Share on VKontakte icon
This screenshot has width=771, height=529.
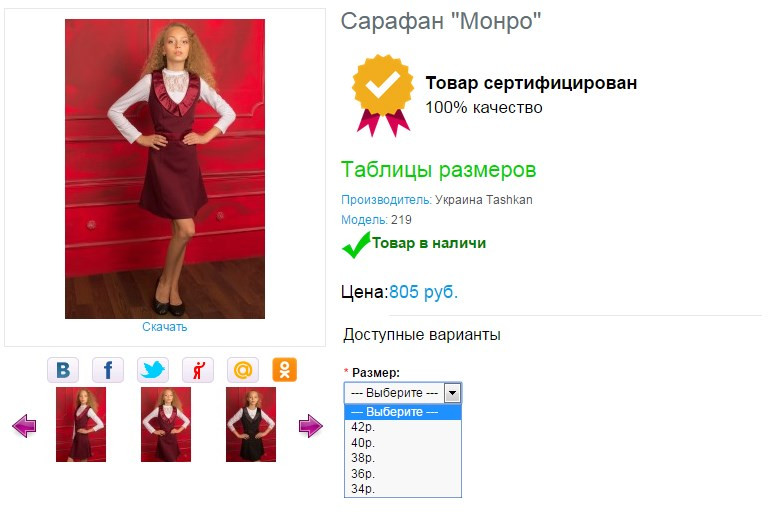point(63,370)
